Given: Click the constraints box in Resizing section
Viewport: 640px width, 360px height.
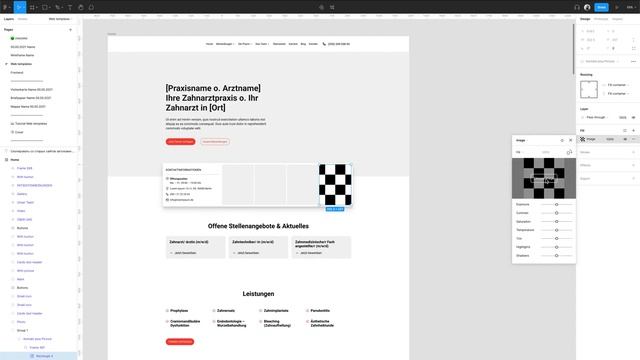Looking at the screenshot, I should (x=589, y=89).
